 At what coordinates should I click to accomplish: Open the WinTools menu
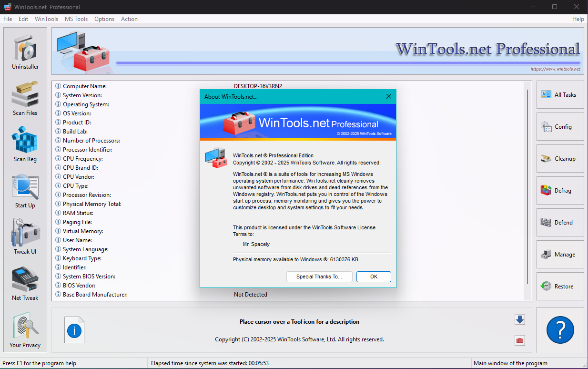[46, 19]
